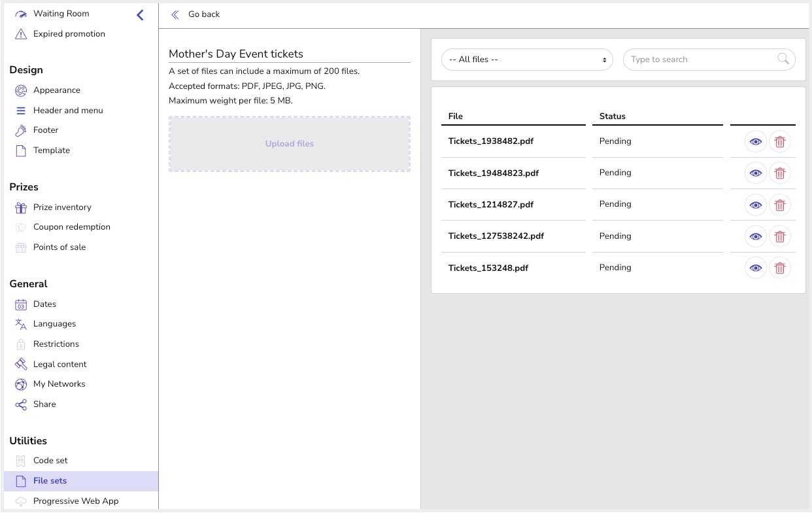Viewport: 812px width, 513px height.
Task: Delete Tickets_19484823.pdf with trash icon
Action: [780, 173]
